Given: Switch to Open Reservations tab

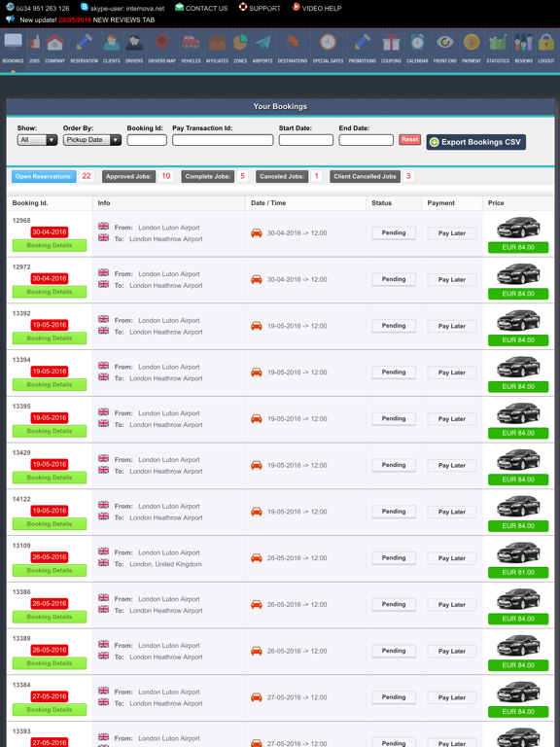Looking at the screenshot, I should pyautogui.click(x=44, y=176).
